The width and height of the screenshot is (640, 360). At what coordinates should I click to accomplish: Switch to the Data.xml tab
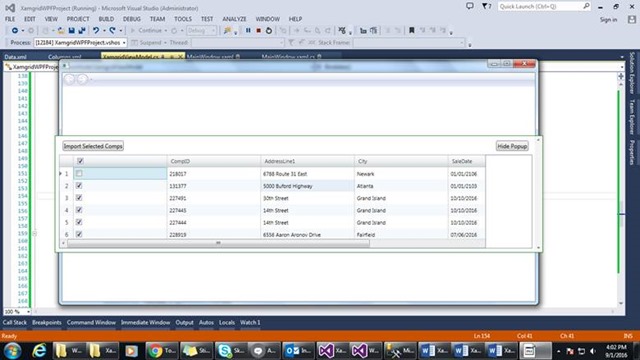(x=15, y=57)
